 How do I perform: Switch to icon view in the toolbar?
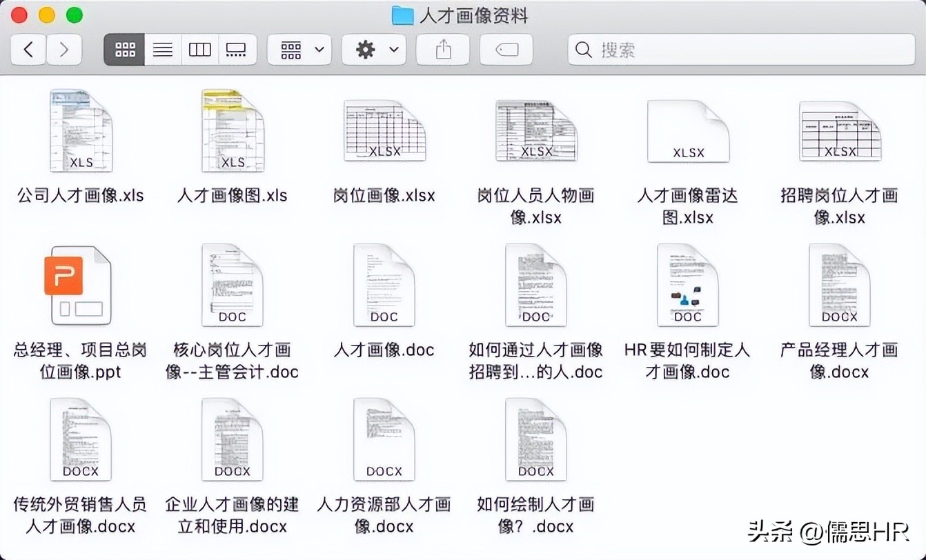(124, 49)
